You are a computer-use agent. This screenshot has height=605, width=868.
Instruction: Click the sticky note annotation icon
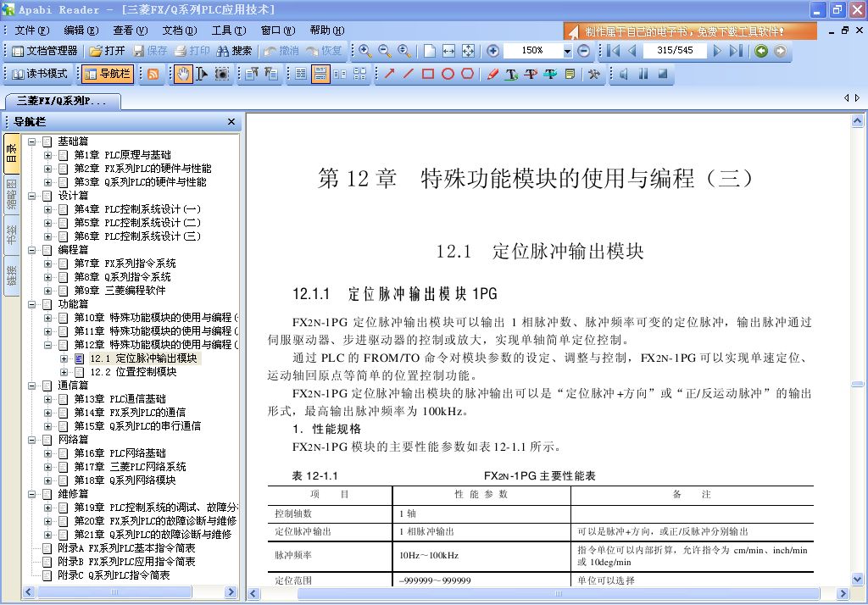pos(570,74)
